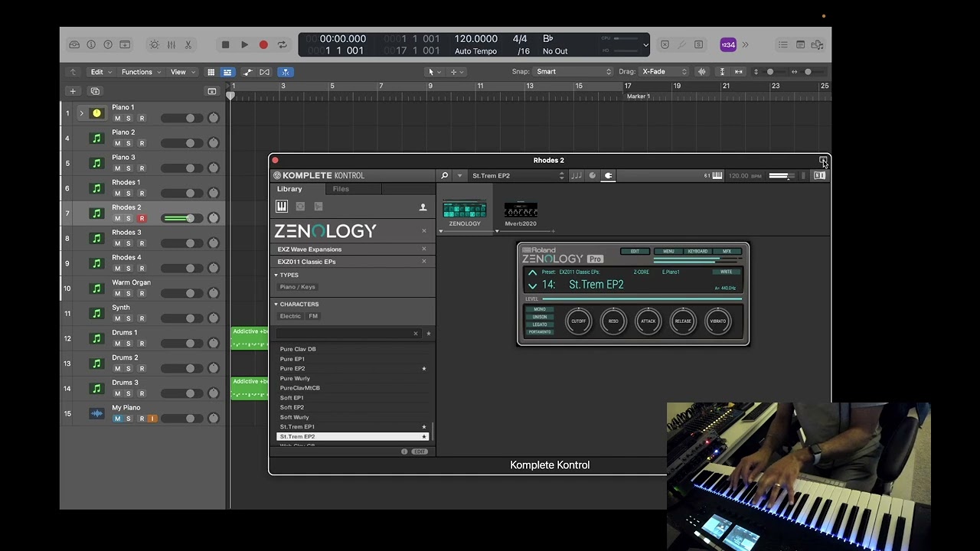Toggle the Flex button
The image size is (980, 551).
264,72
